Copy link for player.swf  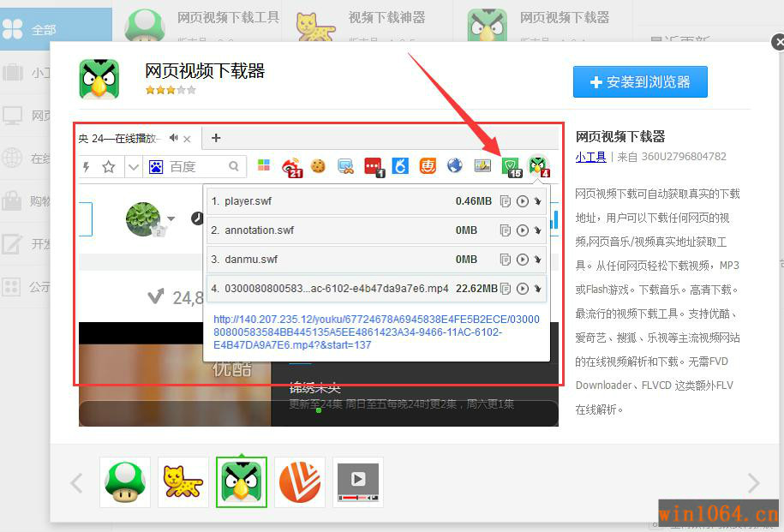pyautogui.click(x=506, y=201)
